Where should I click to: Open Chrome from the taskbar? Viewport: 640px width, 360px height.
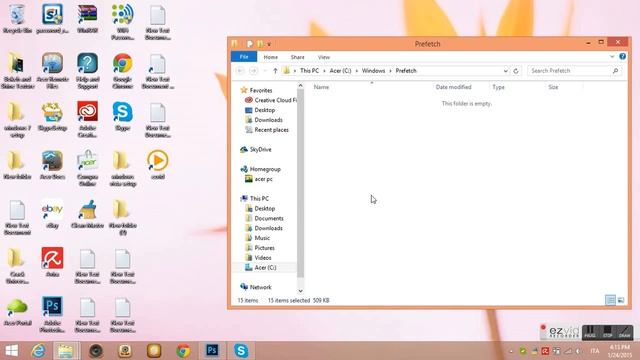183,351
